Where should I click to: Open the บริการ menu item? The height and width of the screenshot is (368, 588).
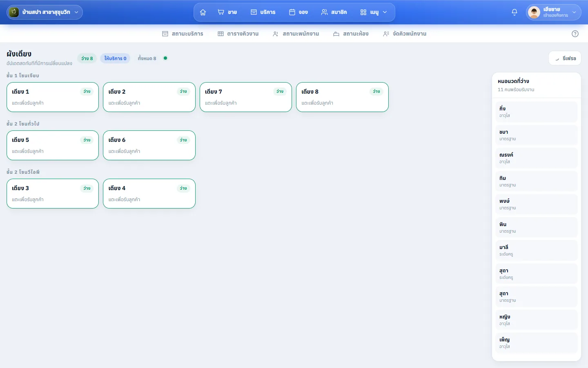pos(263,12)
